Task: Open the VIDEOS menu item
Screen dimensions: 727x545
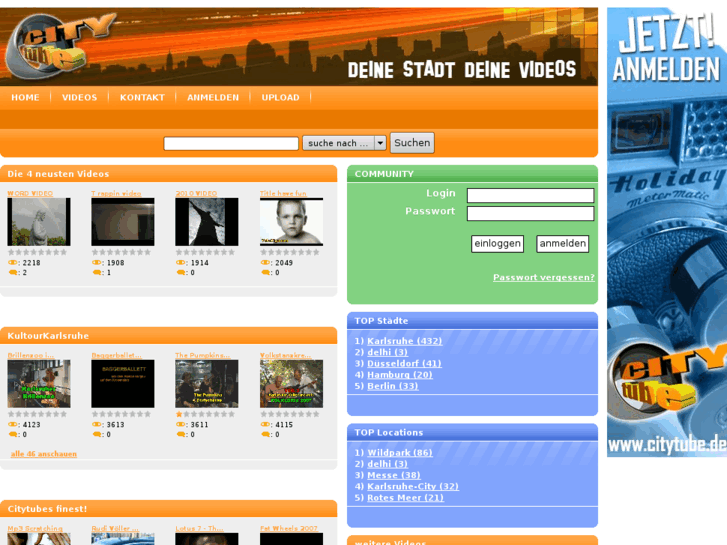Action: coord(79,97)
